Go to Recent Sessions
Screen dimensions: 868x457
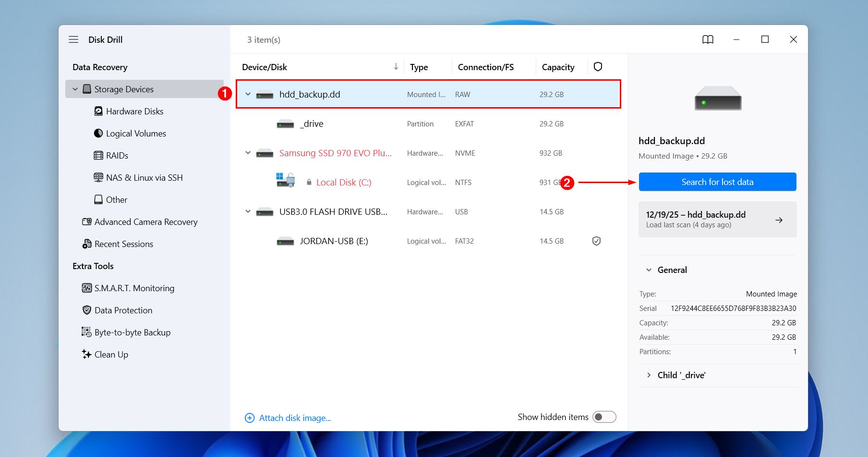[123, 244]
